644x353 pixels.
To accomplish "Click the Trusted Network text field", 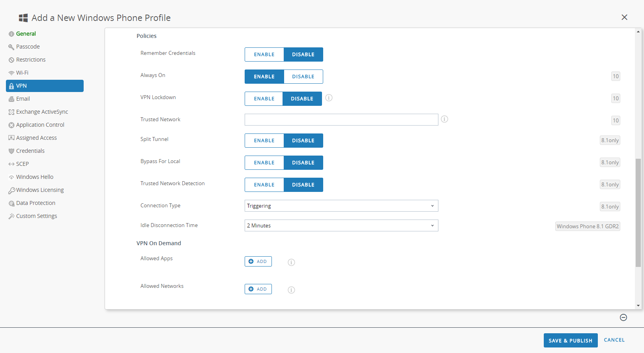I will [x=341, y=120].
